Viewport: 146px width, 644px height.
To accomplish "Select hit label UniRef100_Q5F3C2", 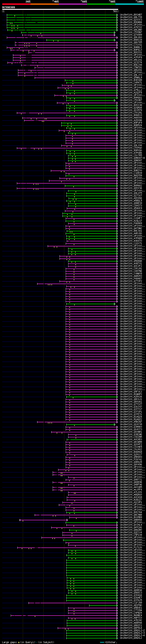I will (131, 392).
